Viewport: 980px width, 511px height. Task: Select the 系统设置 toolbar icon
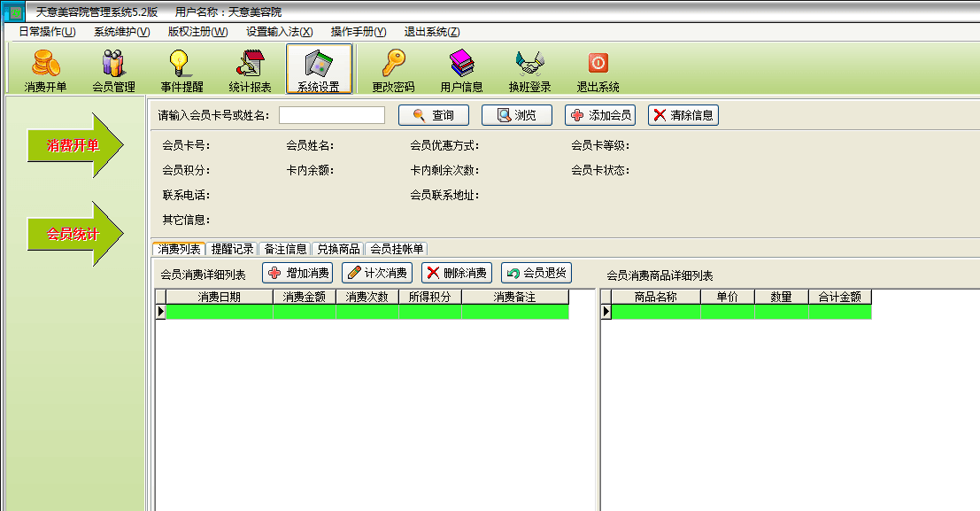[x=319, y=69]
